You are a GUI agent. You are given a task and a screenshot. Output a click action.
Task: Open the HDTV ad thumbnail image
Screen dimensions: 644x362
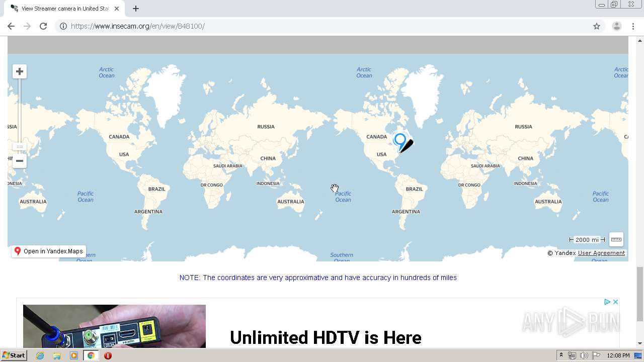coord(114,326)
